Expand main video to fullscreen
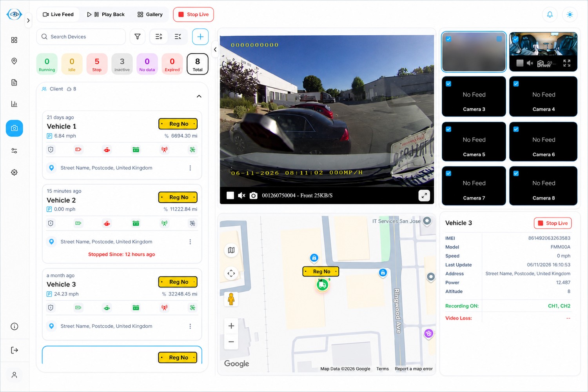Viewport: 588px width, 392px height. pos(425,195)
